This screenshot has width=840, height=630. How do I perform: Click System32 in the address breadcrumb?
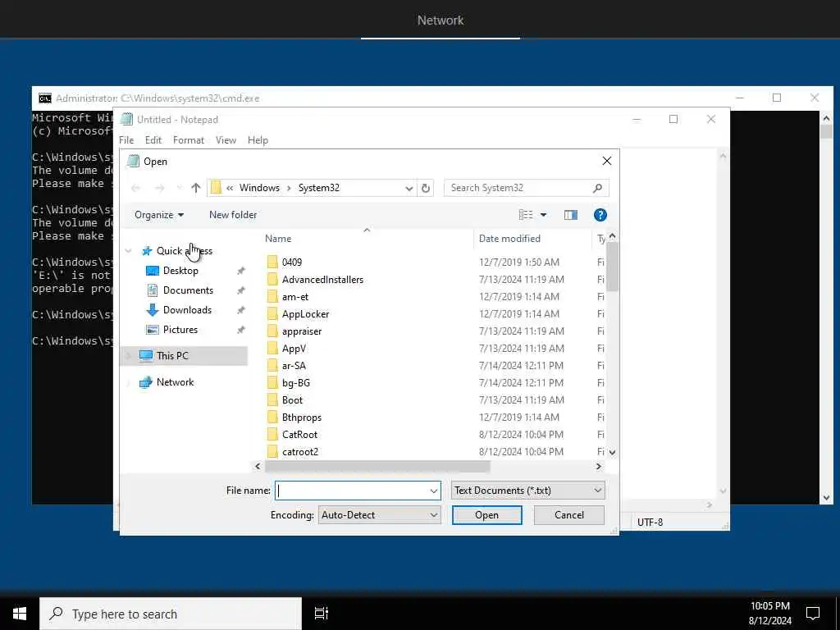(x=319, y=188)
